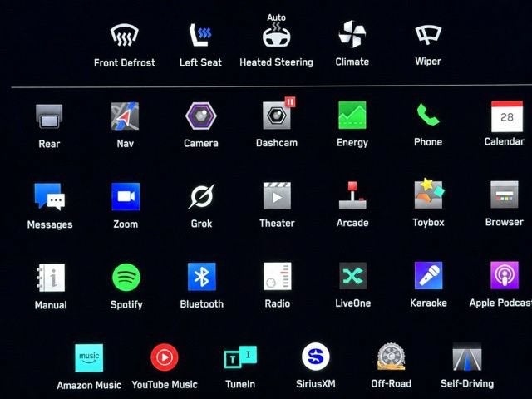Open the Toybox app
The width and height of the screenshot is (532, 399).
coord(429,194)
